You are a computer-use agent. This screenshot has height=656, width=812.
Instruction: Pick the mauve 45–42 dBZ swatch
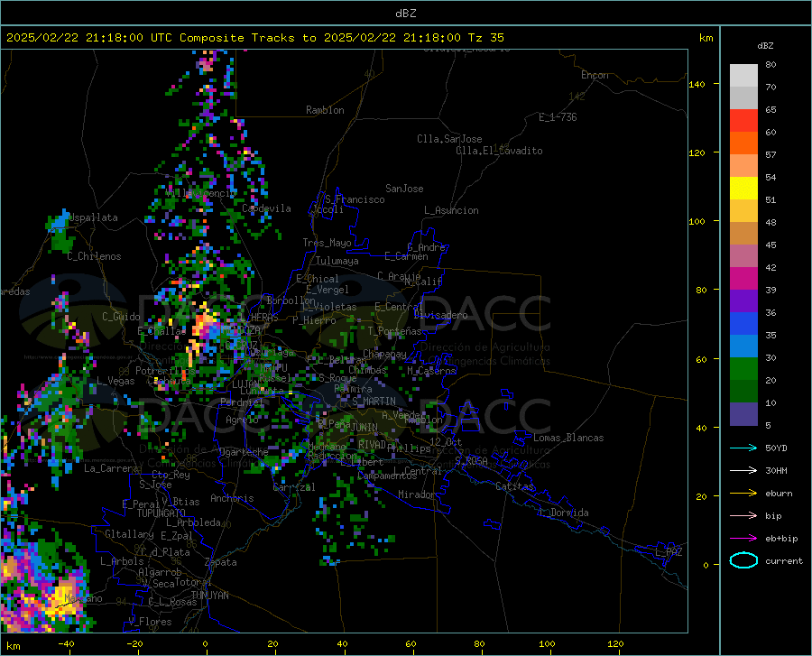(743, 255)
